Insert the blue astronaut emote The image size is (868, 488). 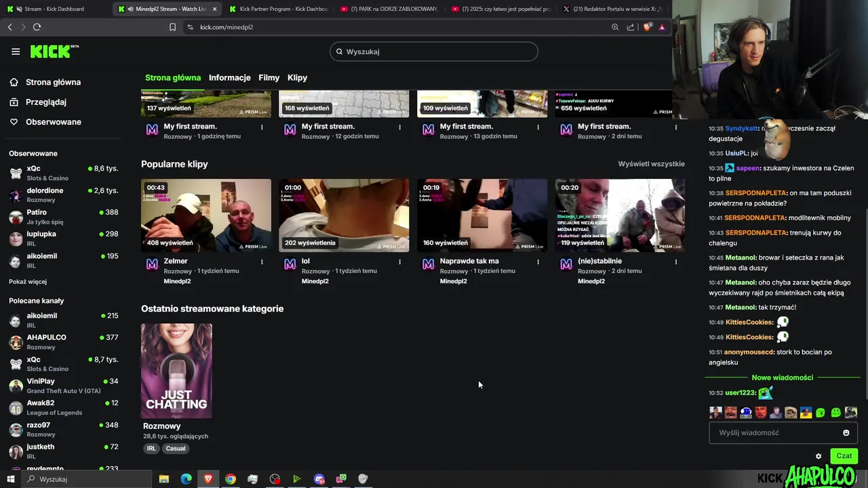pos(746,412)
